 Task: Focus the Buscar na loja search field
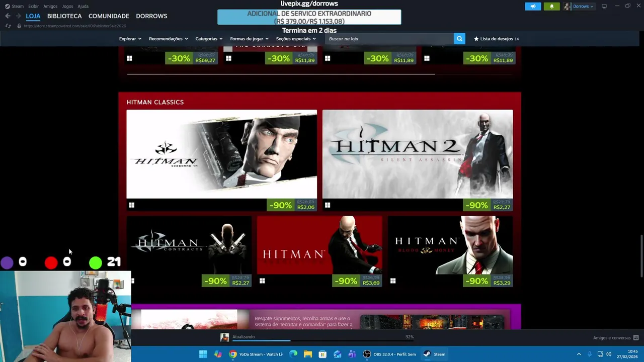click(389, 39)
